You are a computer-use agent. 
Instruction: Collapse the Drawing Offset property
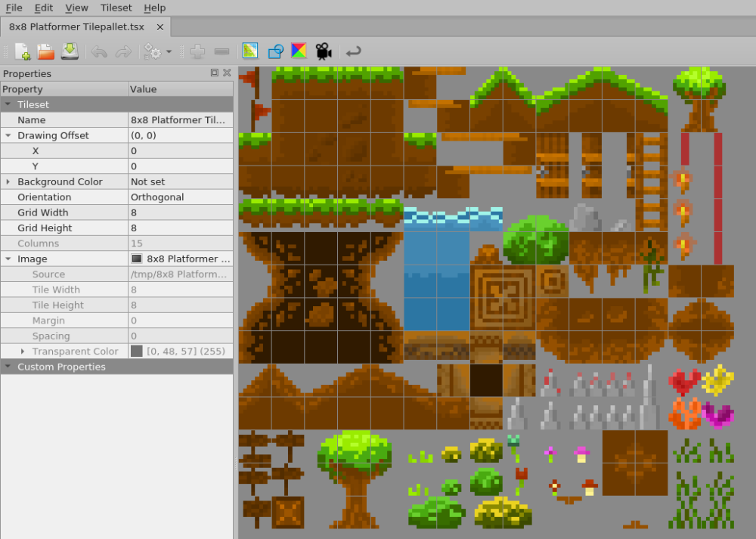(8, 135)
